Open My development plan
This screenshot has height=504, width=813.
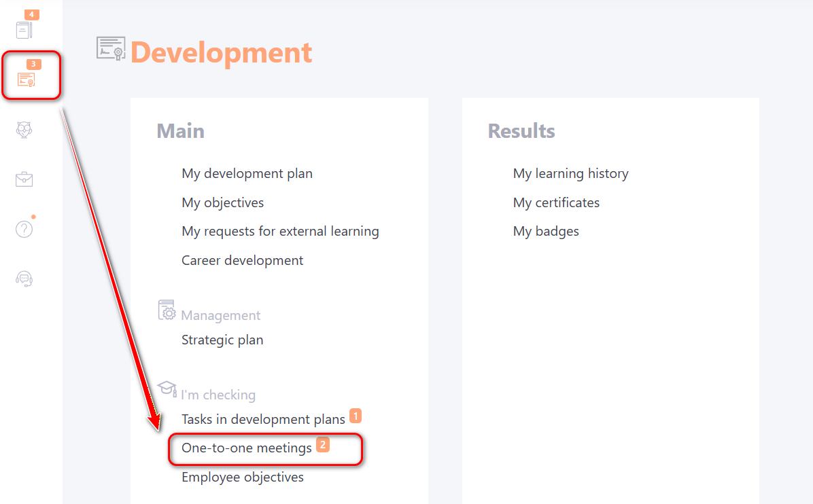pyautogui.click(x=247, y=173)
